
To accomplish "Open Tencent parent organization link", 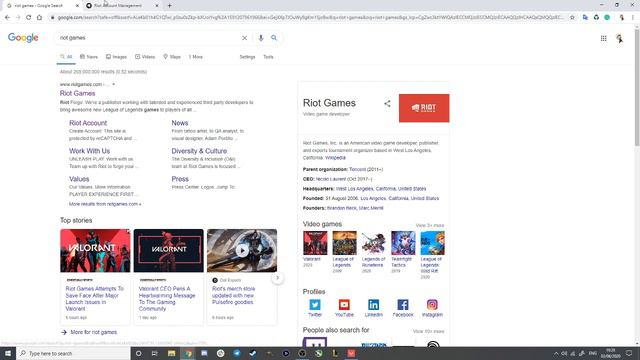I will [x=357, y=169].
